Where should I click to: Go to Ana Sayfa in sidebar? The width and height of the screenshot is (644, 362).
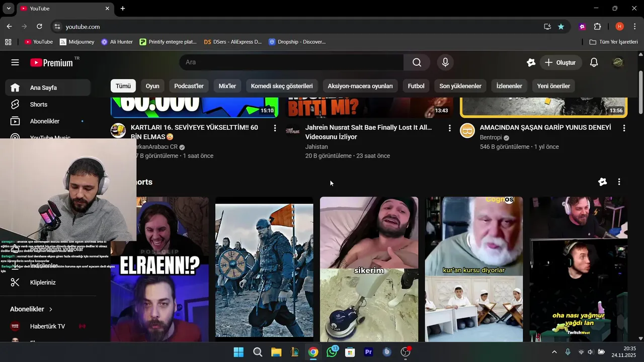click(48, 87)
